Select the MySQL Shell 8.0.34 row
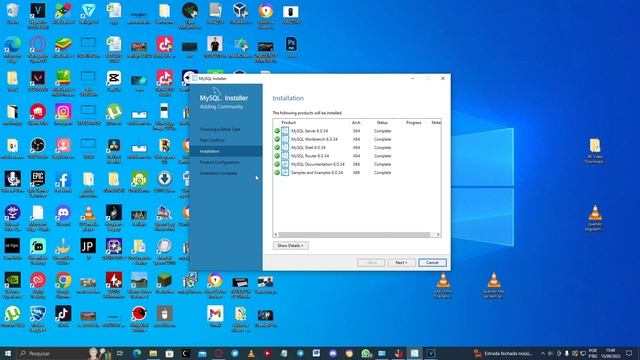 coord(357,147)
